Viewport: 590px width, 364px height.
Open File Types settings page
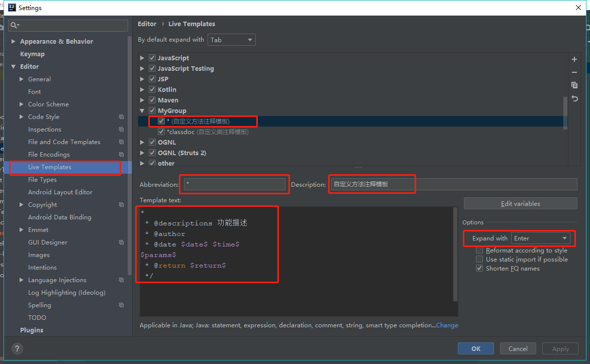[42, 180]
